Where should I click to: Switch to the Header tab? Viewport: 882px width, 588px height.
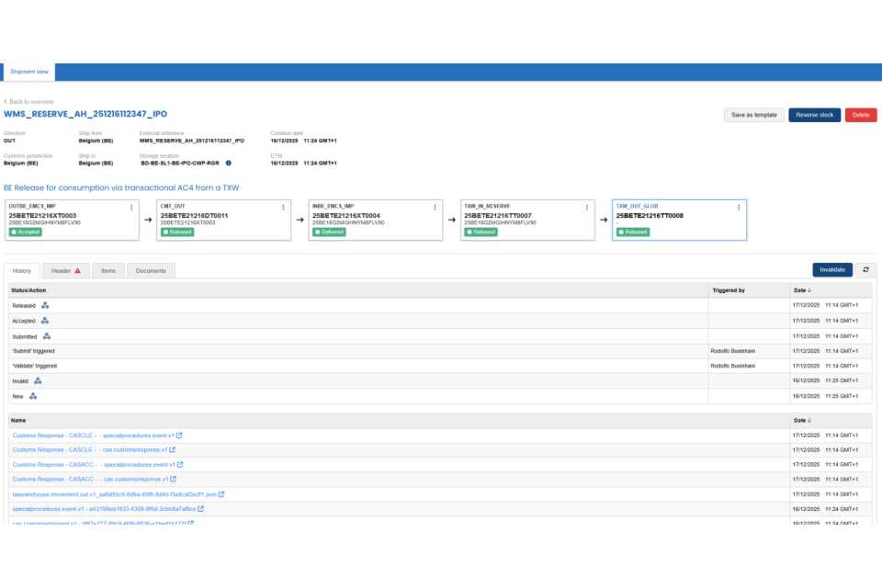click(65, 271)
